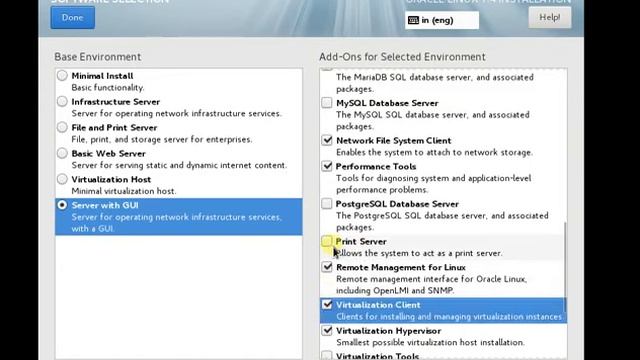Click 'Server for operating network infrastructure services.' description

[177, 113]
